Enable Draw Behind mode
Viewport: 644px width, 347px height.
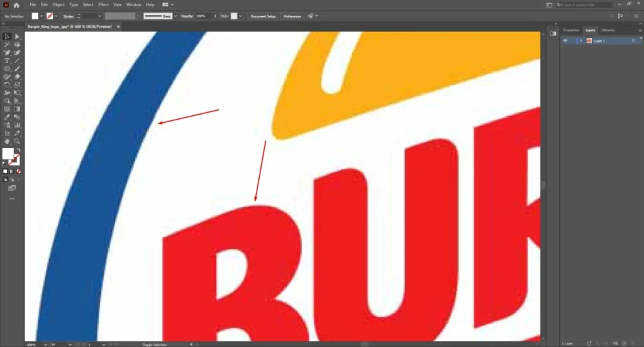pos(12,179)
